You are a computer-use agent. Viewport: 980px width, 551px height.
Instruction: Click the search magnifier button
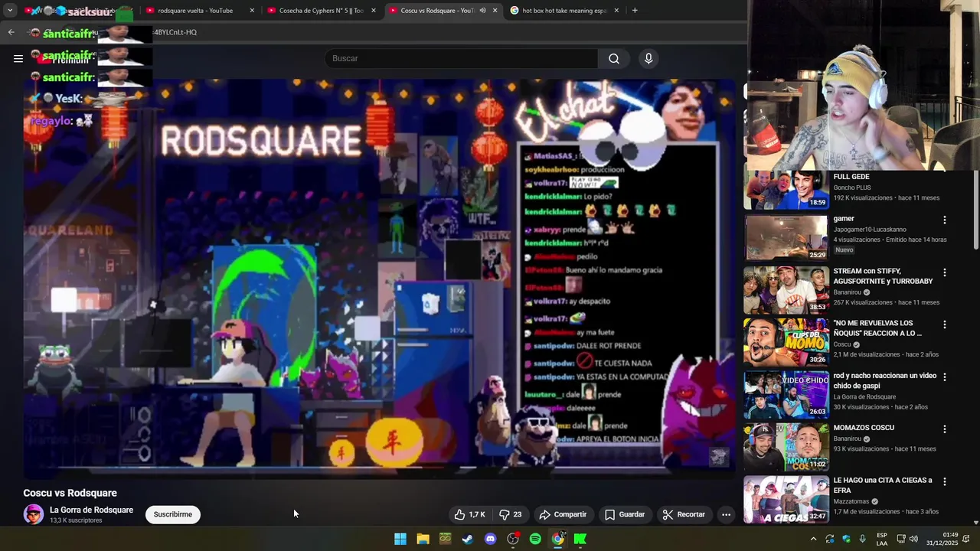pyautogui.click(x=613, y=59)
